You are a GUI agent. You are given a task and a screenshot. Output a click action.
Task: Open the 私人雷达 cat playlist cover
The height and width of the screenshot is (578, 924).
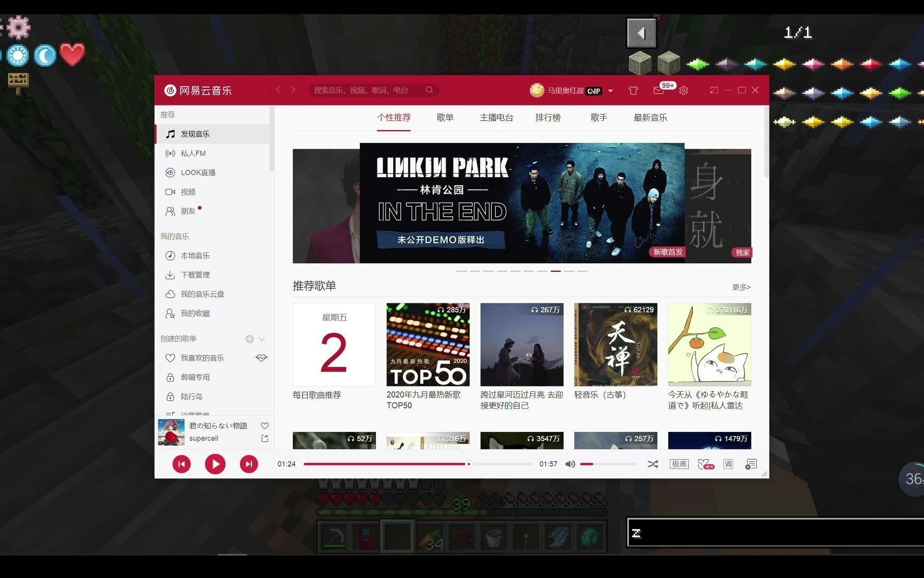tap(710, 345)
